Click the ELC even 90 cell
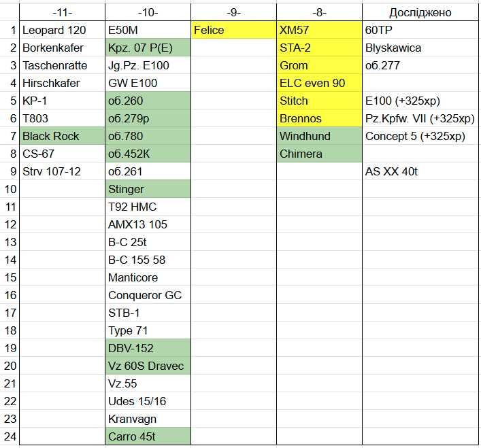The height and width of the screenshot is (448, 481). tap(319, 83)
